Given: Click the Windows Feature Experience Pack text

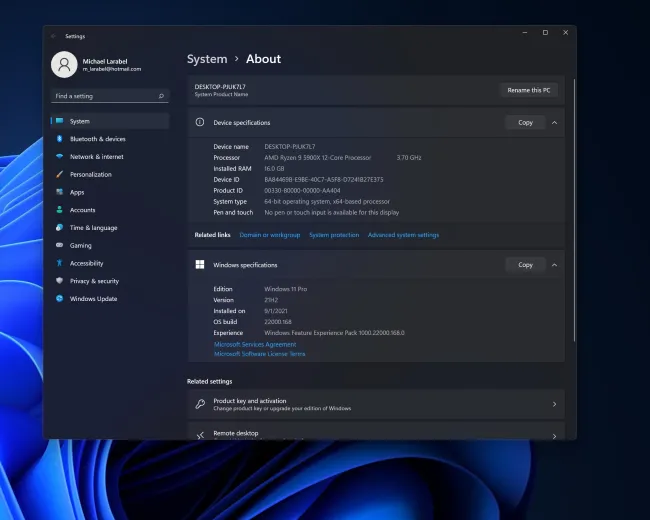Looking at the screenshot, I should click(x=334, y=333).
